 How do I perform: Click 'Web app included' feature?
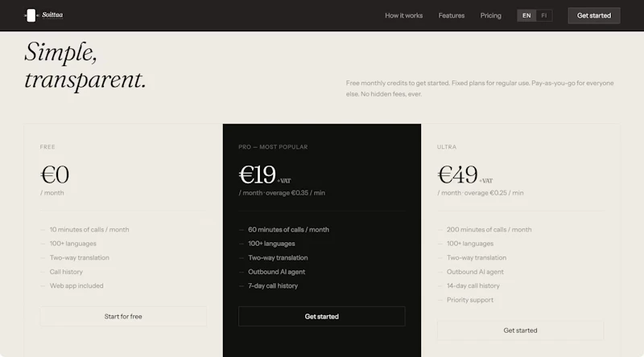[76, 285]
